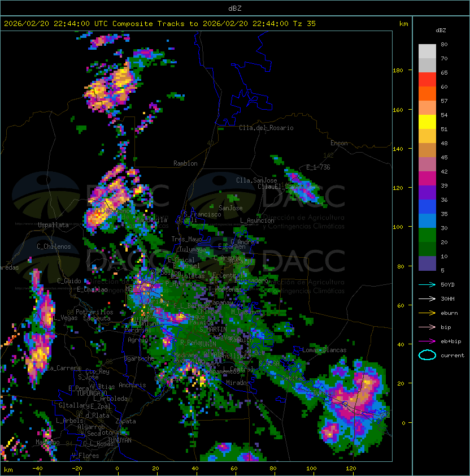Screen dimensions: 470x476
Task: Click the cyan 'current' ellipse symbol in legend
Action: [x=427, y=355]
